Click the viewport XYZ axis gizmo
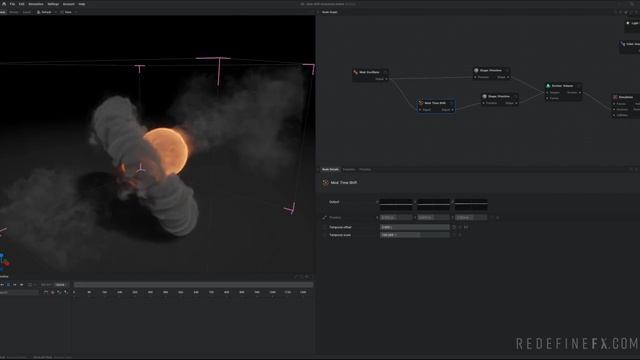 click(4, 261)
